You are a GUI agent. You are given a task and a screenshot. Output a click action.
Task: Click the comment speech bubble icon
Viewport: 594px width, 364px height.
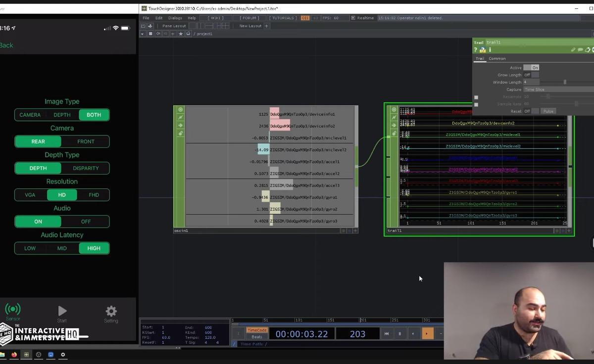[580, 50]
